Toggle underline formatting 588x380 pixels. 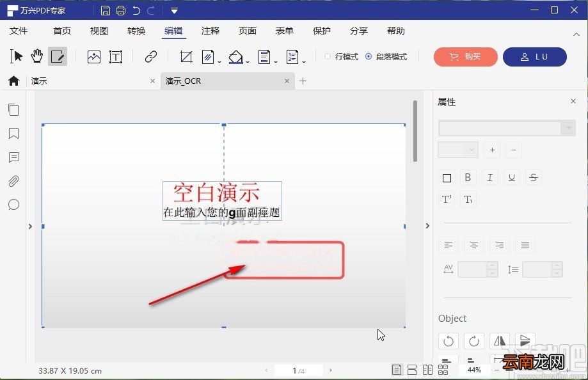click(x=512, y=177)
